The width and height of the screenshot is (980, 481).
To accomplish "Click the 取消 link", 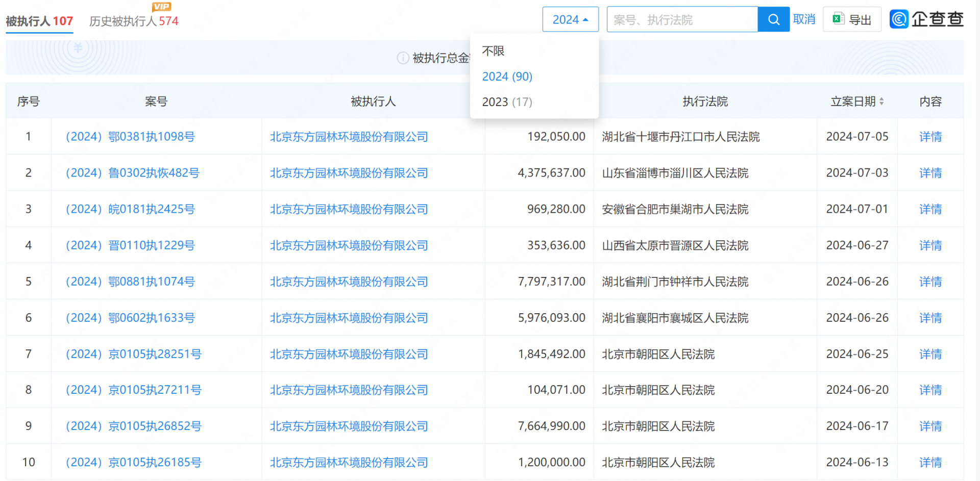I will [x=804, y=19].
